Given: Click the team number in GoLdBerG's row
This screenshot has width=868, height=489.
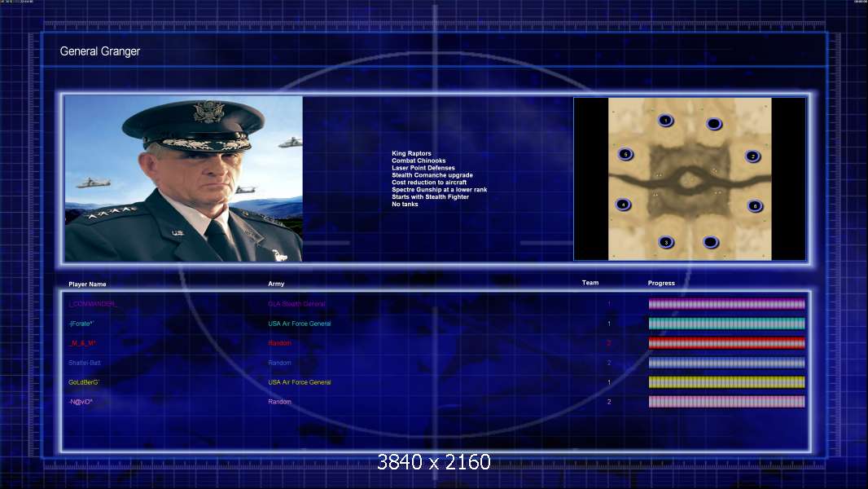Looking at the screenshot, I should pyautogui.click(x=609, y=382).
